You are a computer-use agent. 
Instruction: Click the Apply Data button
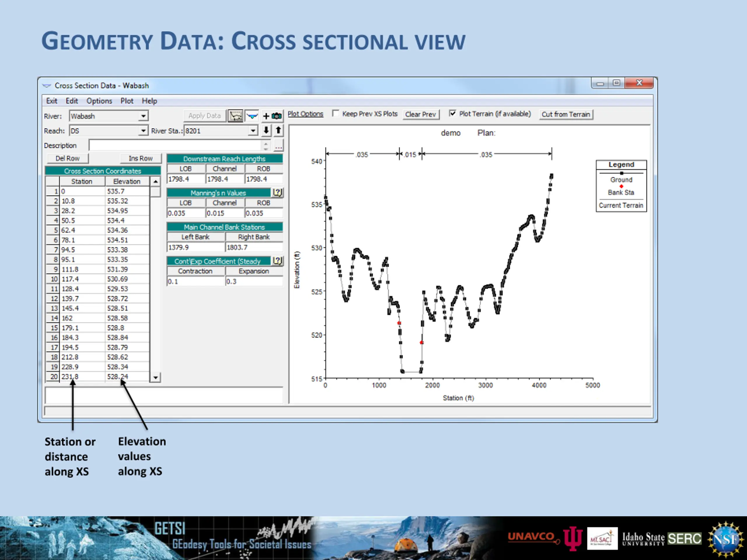(x=204, y=116)
